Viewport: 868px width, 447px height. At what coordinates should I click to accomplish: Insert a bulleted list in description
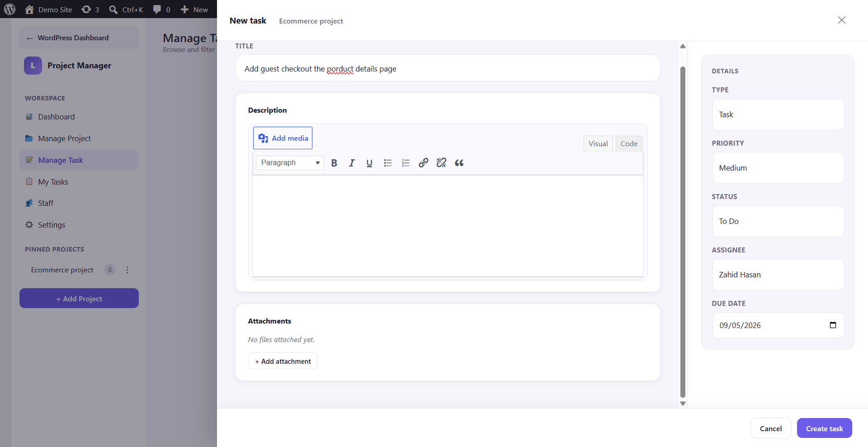(387, 163)
